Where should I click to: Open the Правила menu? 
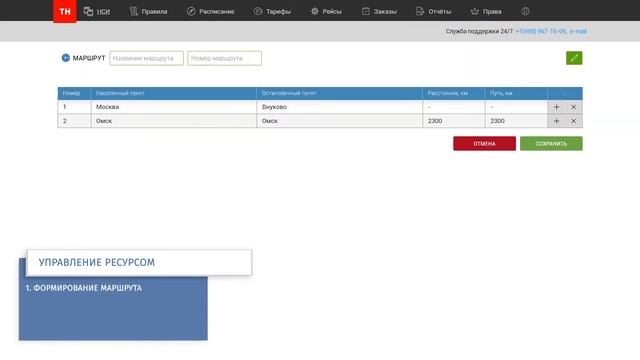point(148,11)
